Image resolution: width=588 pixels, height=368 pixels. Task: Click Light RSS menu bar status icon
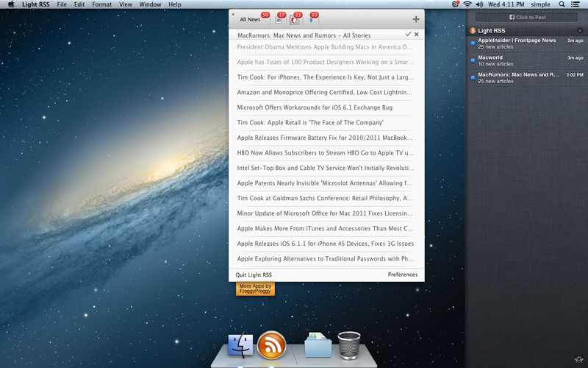tap(456, 4)
